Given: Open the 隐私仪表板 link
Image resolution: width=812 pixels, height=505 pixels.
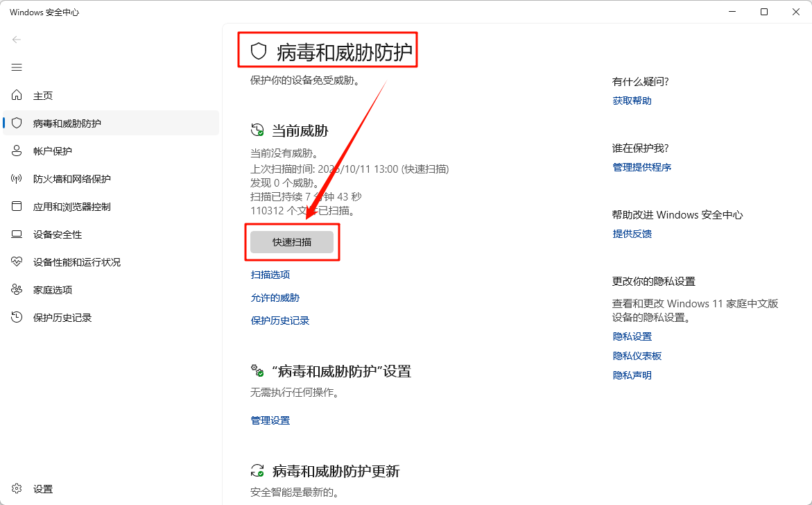Looking at the screenshot, I should point(637,356).
